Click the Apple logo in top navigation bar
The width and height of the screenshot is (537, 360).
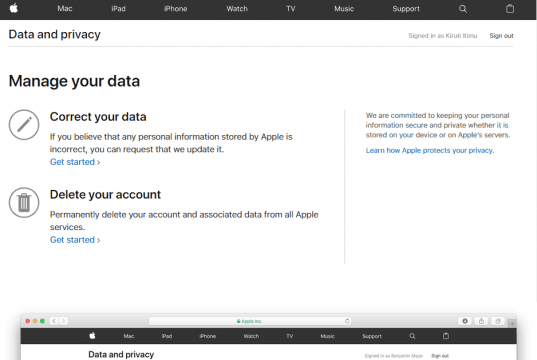(x=14, y=8)
